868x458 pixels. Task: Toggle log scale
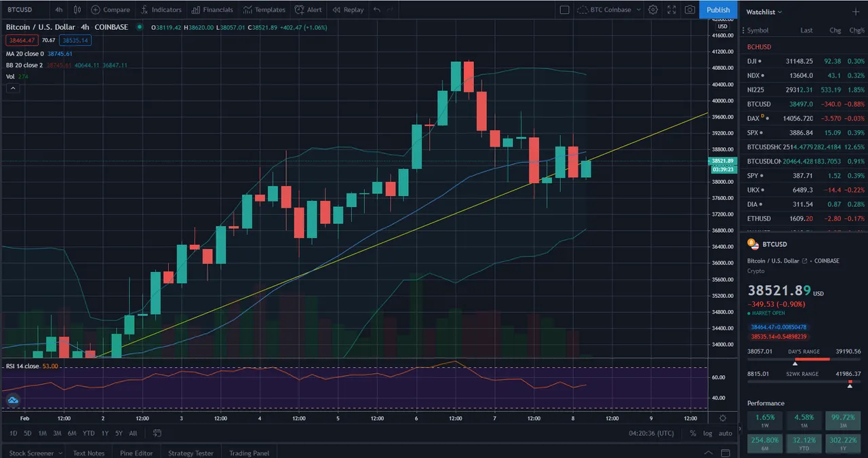click(709, 433)
